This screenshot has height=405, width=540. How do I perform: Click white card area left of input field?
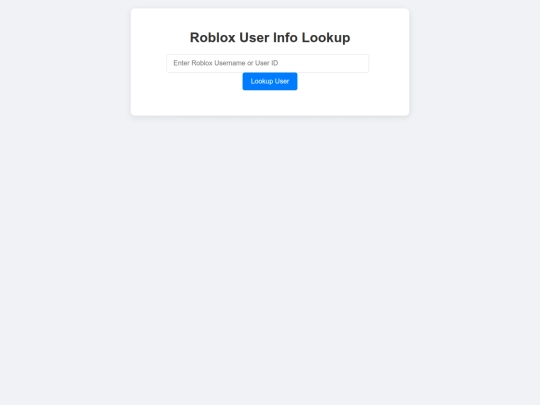(x=148, y=63)
